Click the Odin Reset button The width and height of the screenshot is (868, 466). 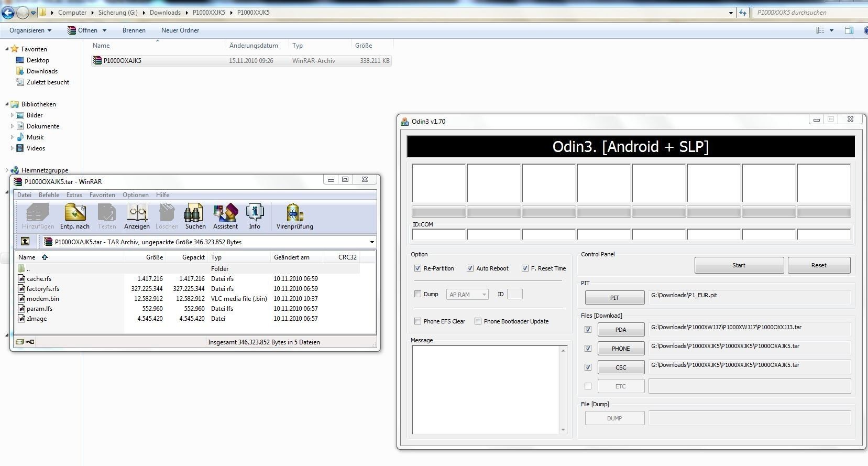(x=819, y=265)
